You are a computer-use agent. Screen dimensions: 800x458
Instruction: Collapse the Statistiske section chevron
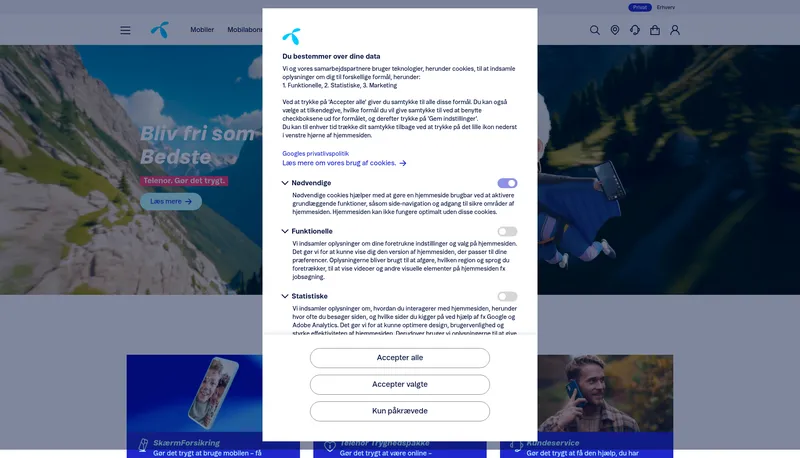pyautogui.click(x=285, y=296)
